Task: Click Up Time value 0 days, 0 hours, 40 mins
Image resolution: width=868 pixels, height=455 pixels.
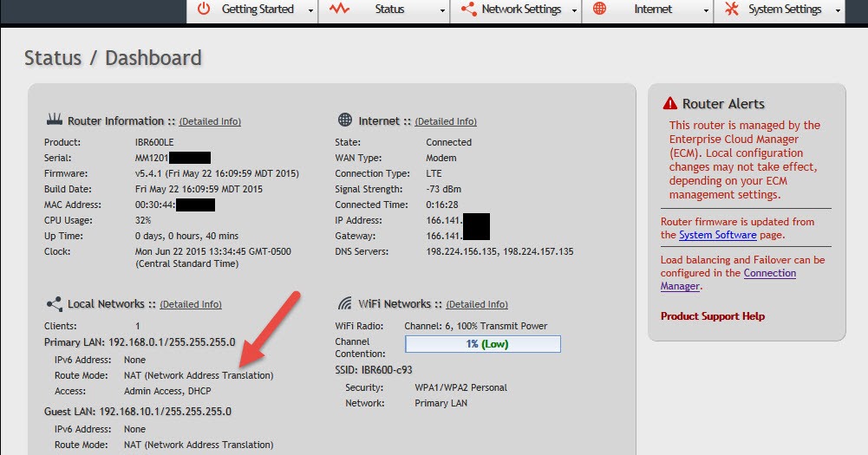Action: (186, 236)
